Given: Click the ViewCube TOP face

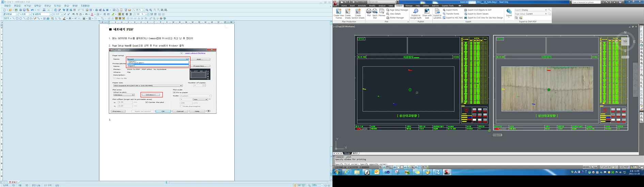Looking at the screenshot, I should tap(625, 41).
